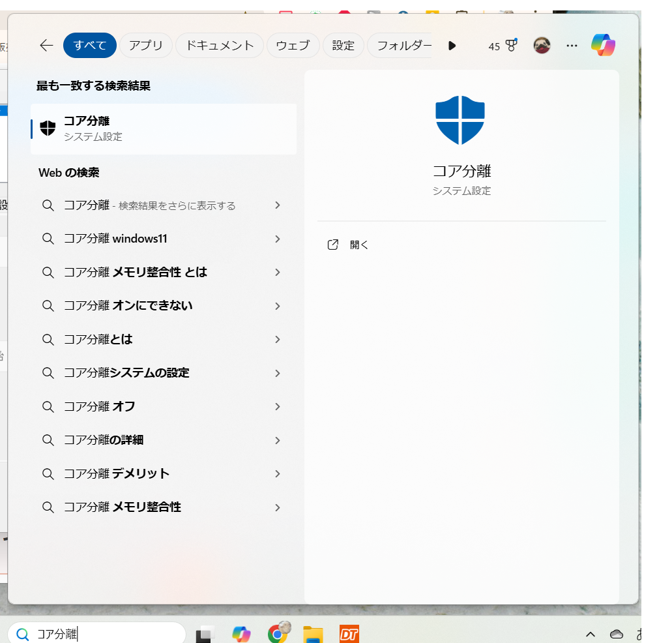Click 開く to open Core isolation
672x643 pixels.
click(x=359, y=245)
